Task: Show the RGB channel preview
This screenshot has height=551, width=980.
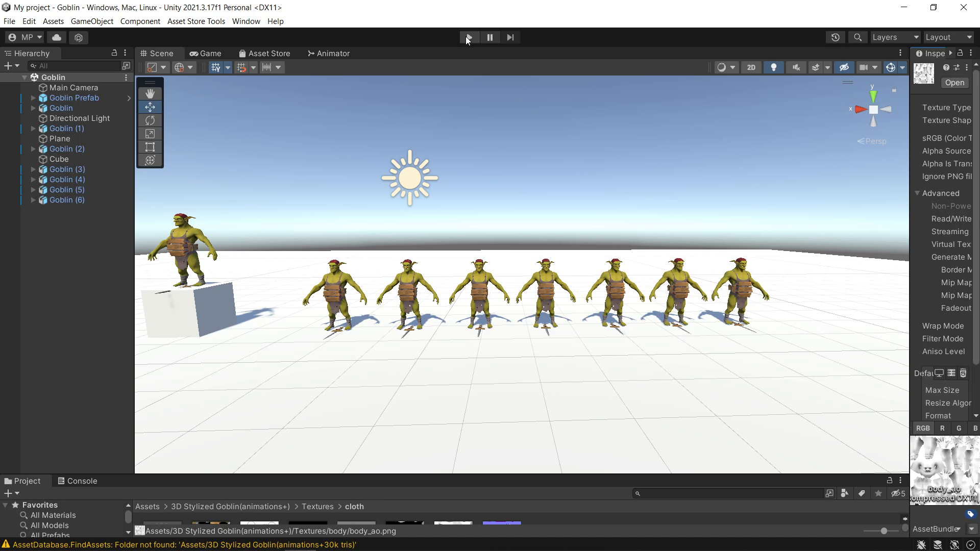Action: tap(923, 429)
